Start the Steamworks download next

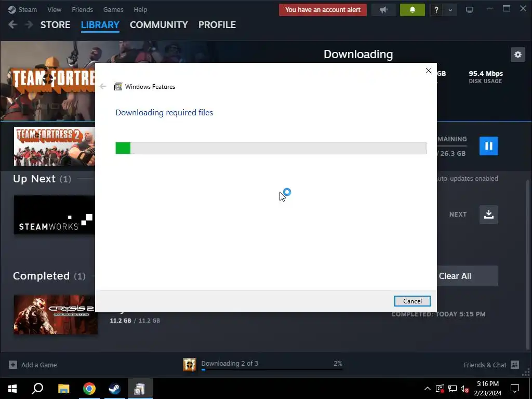tap(488, 215)
